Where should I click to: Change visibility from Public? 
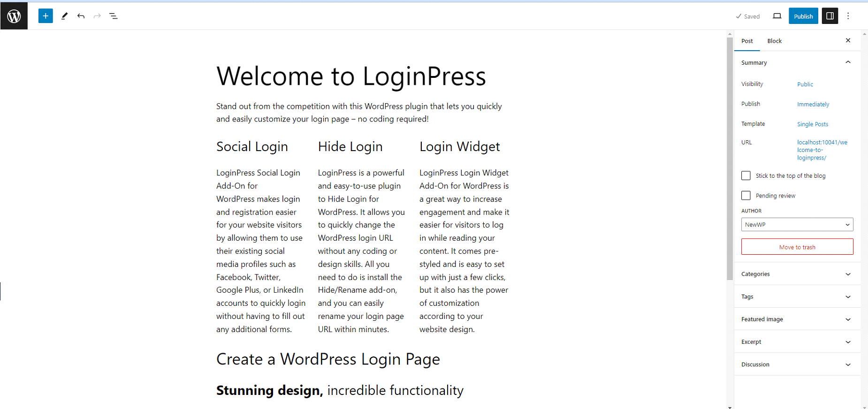coord(805,84)
